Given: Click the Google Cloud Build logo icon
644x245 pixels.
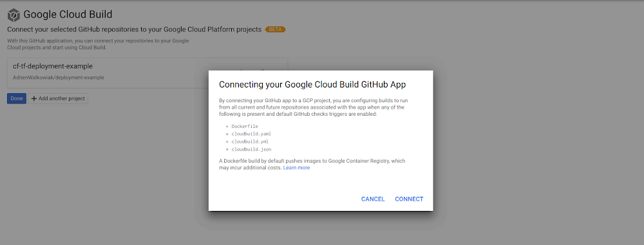Looking at the screenshot, I should tap(14, 15).
